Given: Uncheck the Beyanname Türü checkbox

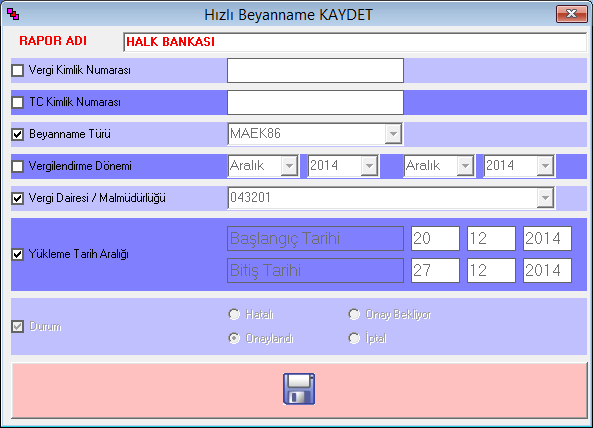Looking at the screenshot, I should (18, 134).
